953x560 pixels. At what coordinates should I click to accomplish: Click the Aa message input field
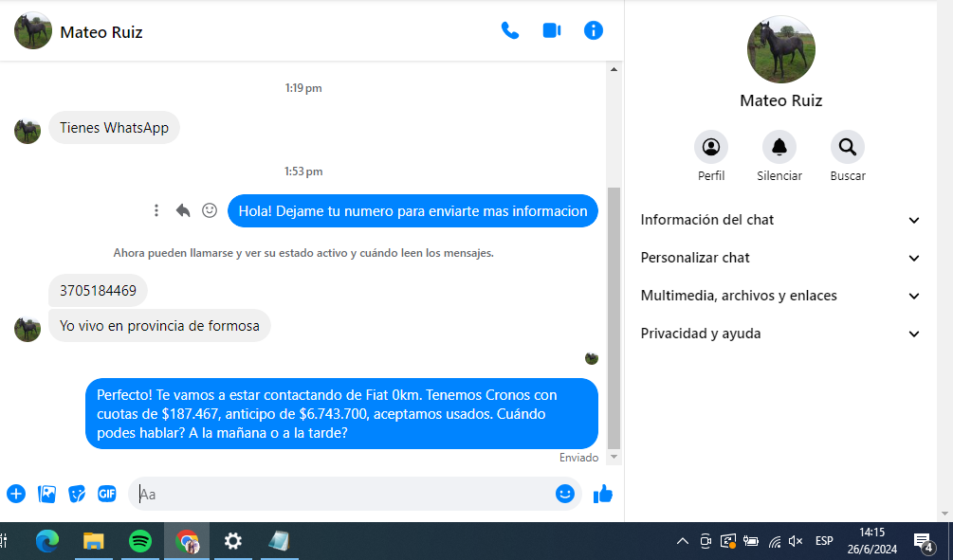pos(341,494)
